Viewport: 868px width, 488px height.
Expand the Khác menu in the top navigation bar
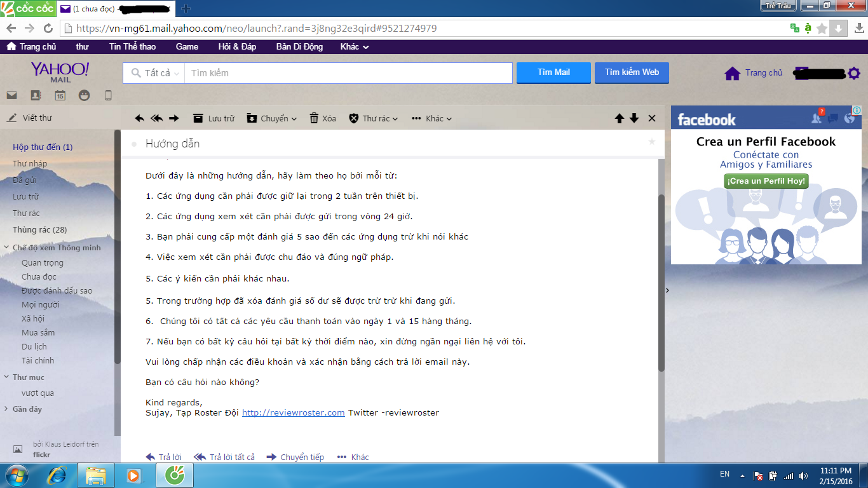coord(355,46)
